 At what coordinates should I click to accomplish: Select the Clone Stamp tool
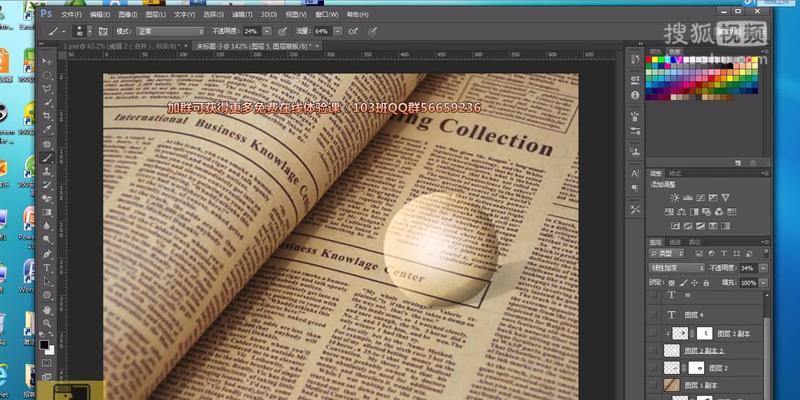(47, 172)
